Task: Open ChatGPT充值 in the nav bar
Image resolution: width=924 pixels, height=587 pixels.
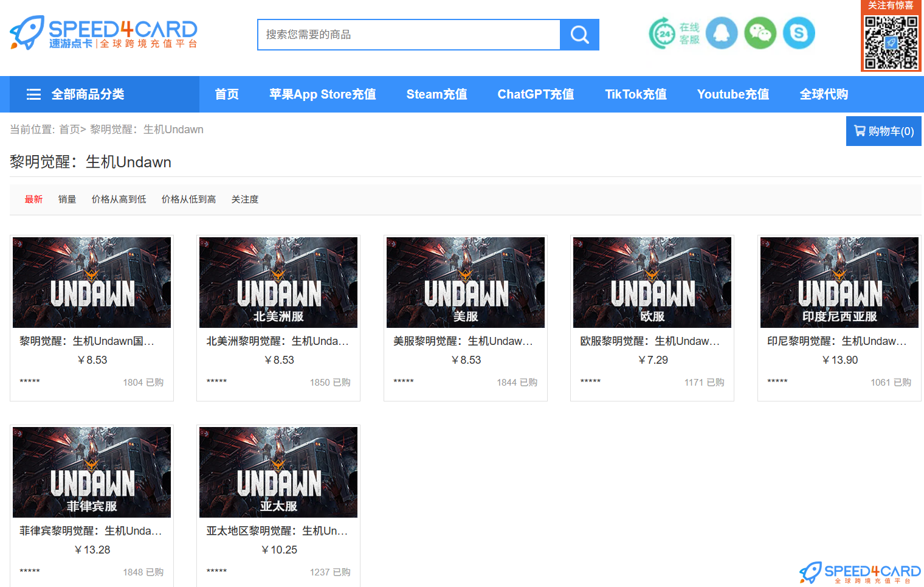Action: pos(536,94)
